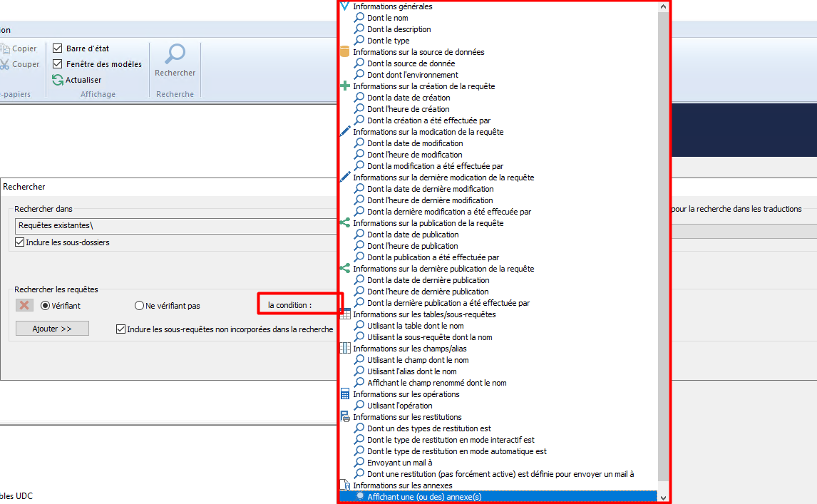Choose Envoyant un mail à option

[399, 463]
